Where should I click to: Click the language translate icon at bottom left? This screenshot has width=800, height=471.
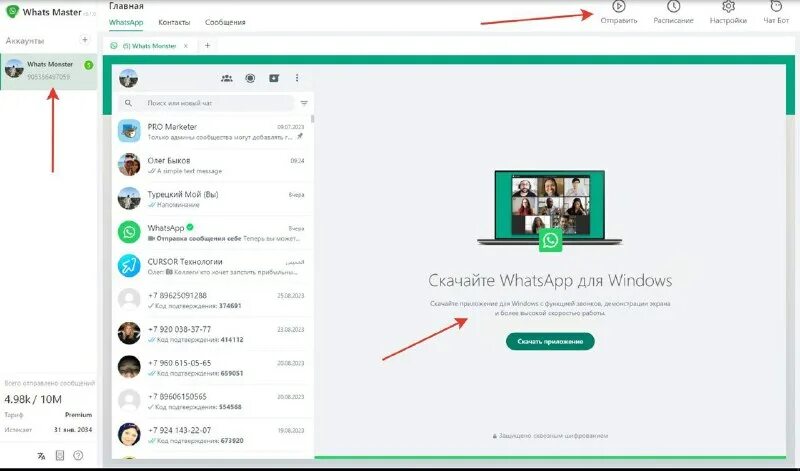(x=41, y=456)
